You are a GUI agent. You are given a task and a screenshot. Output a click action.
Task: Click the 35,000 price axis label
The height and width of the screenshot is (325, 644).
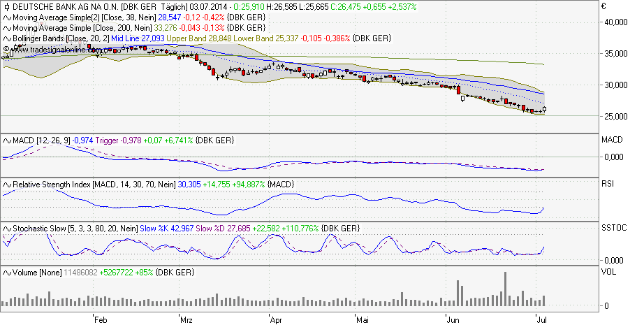click(x=615, y=53)
